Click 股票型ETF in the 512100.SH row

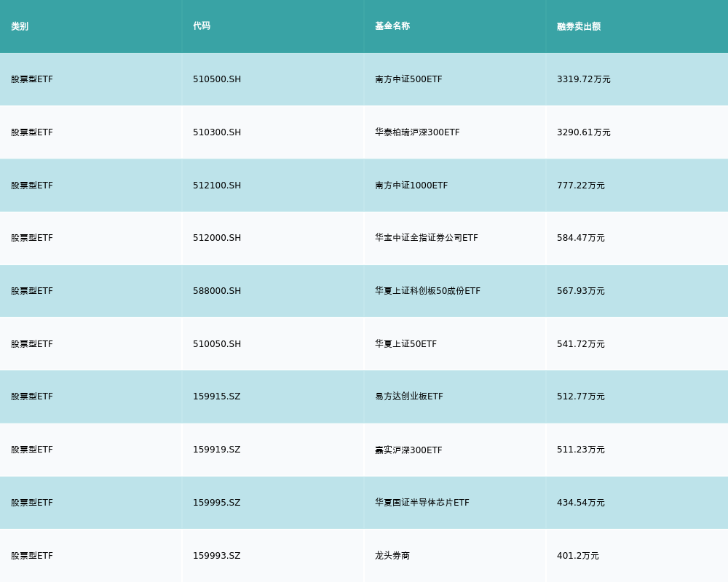click(x=32, y=186)
